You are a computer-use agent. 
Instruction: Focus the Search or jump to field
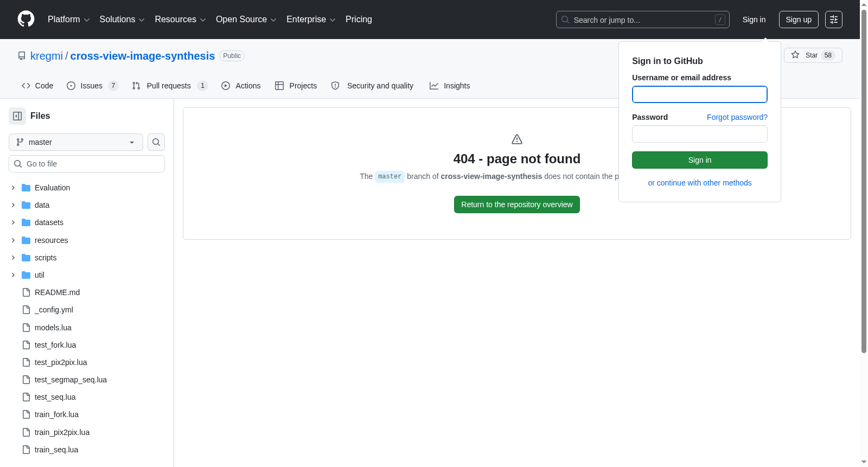point(643,20)
